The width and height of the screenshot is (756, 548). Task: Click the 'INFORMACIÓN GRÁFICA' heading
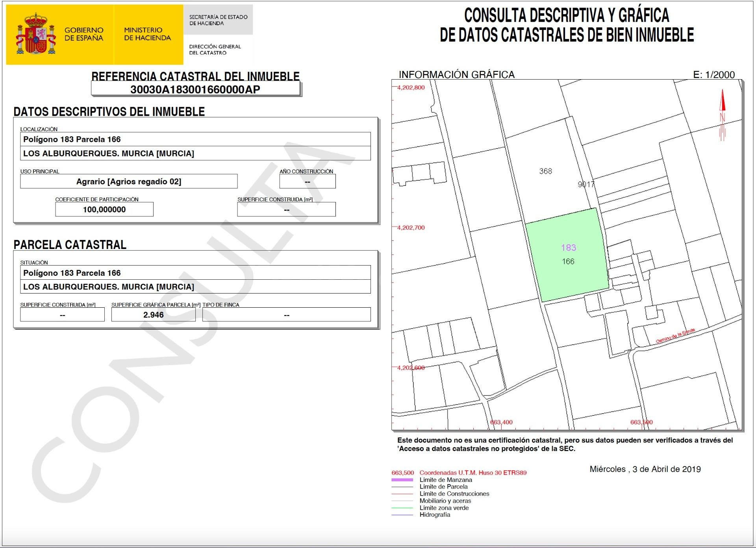(457, 74)
